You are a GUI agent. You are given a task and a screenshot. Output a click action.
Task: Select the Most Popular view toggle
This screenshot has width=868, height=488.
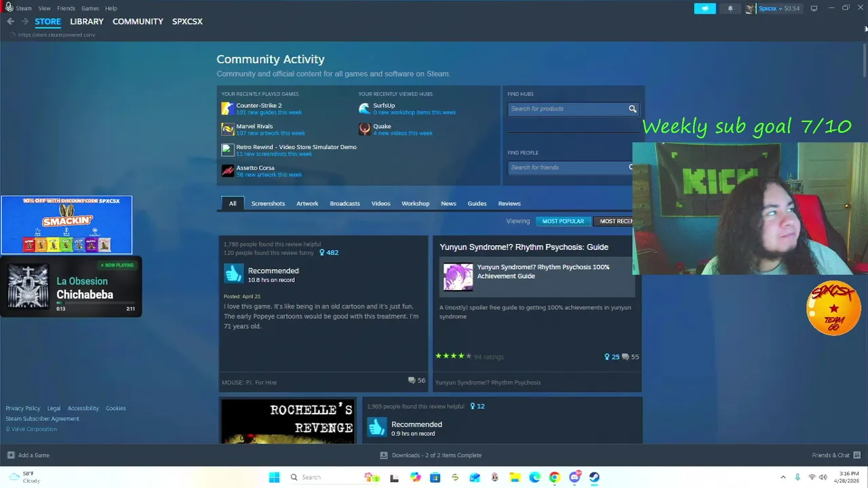click(x=563, y=221)
